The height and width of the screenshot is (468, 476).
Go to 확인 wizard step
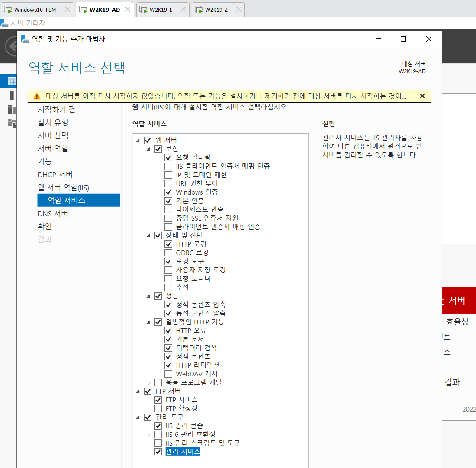click(45, 226)
